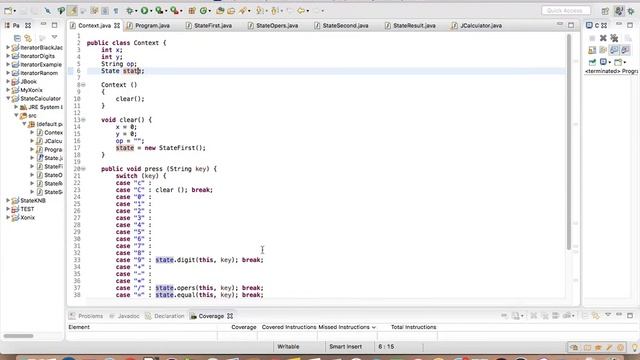Click the Run External Tools icon
This screenshot has height=360, width=640.
coord(174,11)
